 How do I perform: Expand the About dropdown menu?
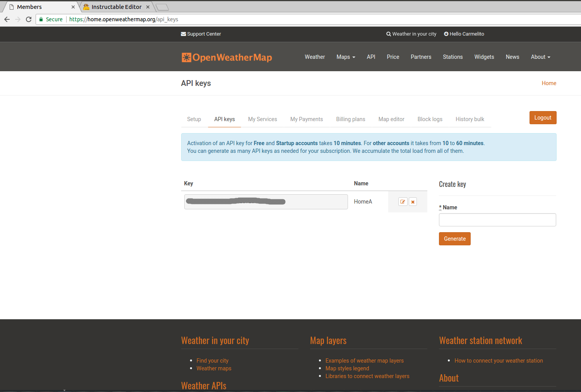[x=540, y=57]
